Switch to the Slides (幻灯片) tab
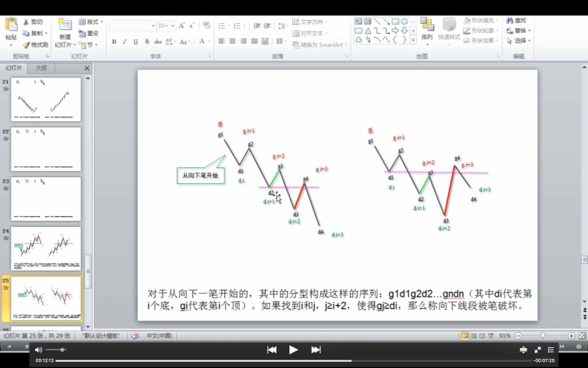Image resolution: width=588 pixels, height=368 pixels. tap(15, 68)
